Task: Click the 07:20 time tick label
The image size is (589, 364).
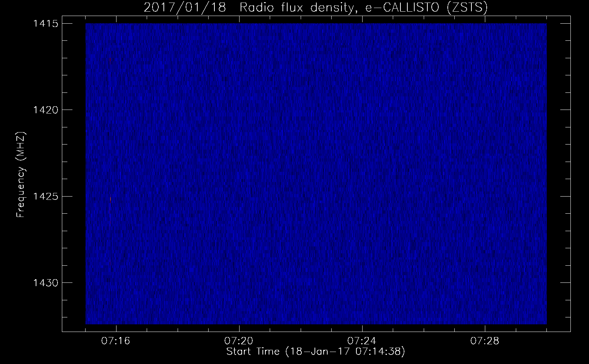Action: [239, 341]
